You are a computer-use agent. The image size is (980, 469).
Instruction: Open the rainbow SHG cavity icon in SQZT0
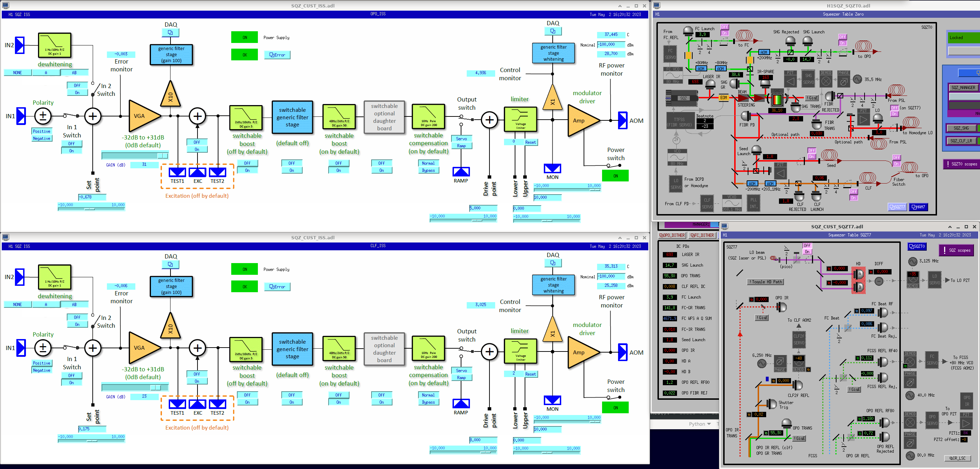[x=776, y=99]
